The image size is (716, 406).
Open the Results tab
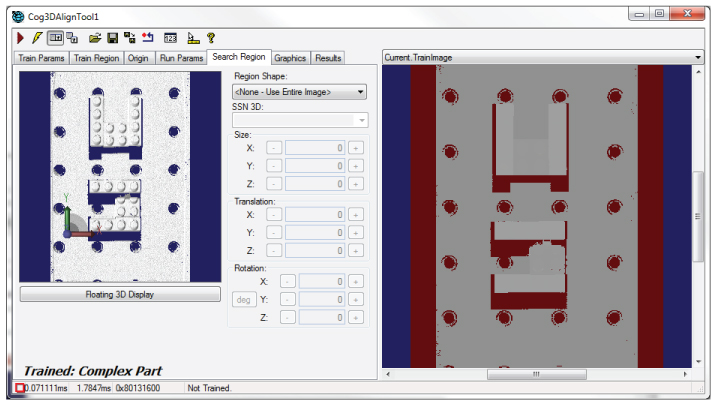click(x=328, y=58)
